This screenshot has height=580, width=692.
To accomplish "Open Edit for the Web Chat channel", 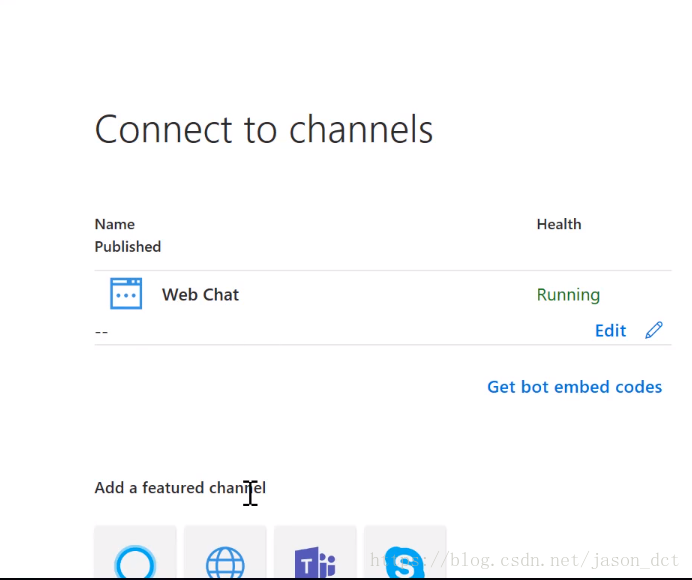I will pyautogui.click(x=610, y=330).
